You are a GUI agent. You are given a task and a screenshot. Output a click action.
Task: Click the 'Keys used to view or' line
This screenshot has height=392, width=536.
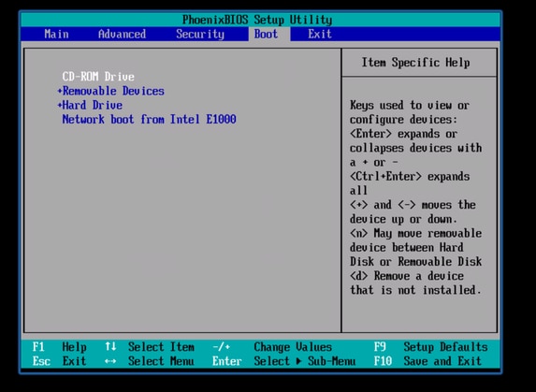tap(410, 106)
